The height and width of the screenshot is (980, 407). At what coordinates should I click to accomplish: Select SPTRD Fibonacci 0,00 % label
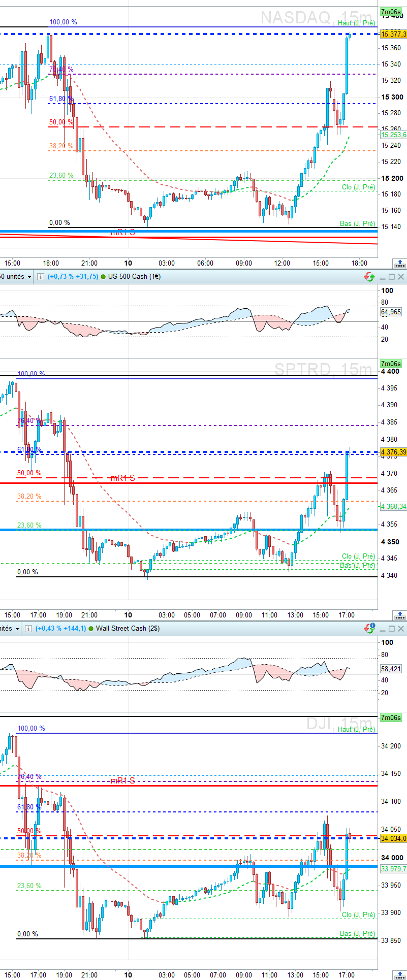coord(27,572)
